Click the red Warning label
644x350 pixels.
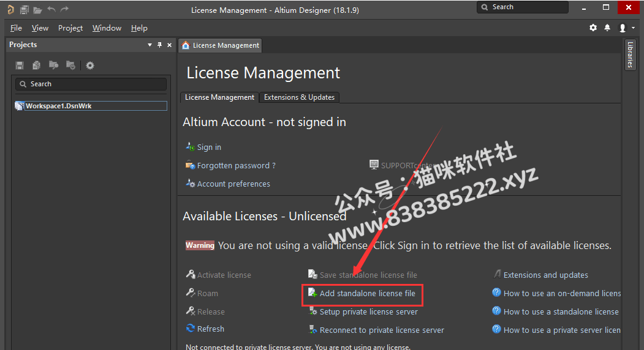200,245
